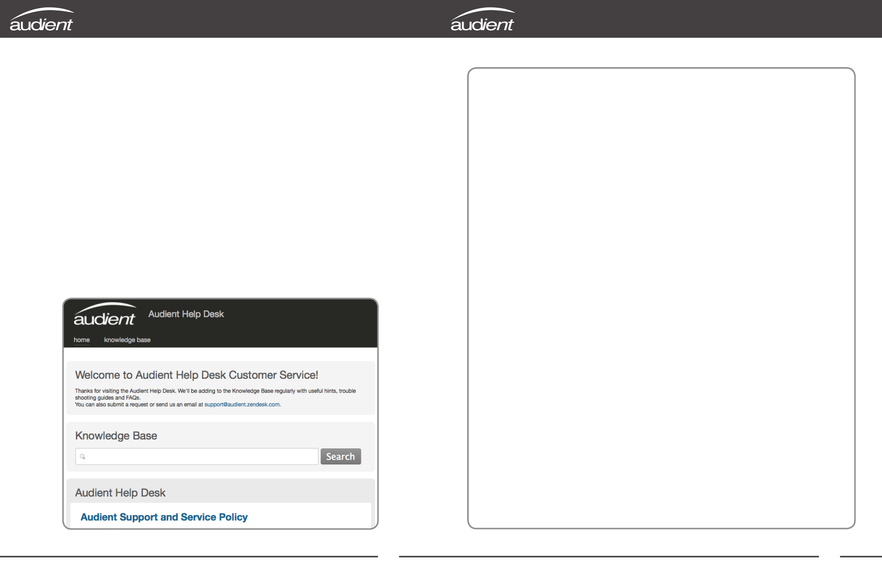882x588 pixels.
Task: Click the magnifier icon in search field
Action: pos(82,456)
